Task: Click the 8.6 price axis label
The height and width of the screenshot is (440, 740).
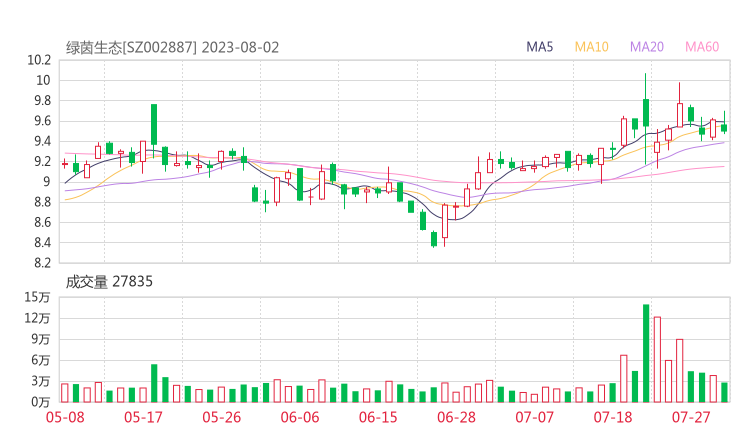Action: tap(42, 222)
